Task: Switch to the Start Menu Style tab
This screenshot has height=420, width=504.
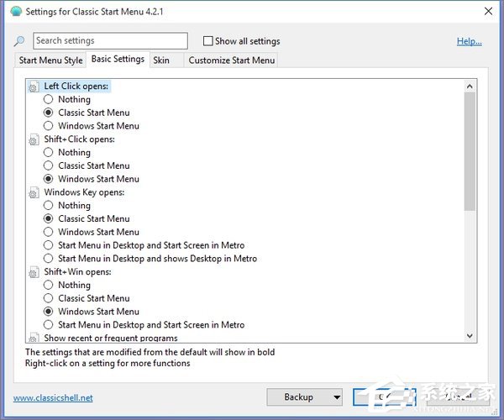Action: [x=50, y=60]
